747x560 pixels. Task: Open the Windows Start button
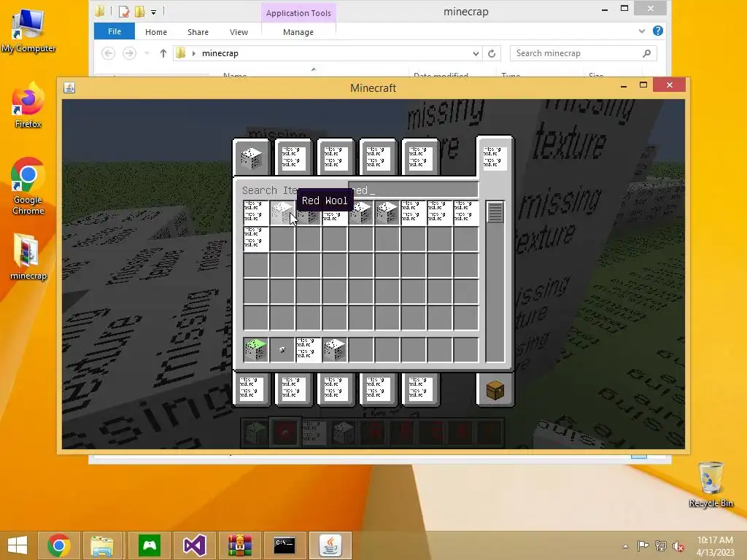point(18,545)
